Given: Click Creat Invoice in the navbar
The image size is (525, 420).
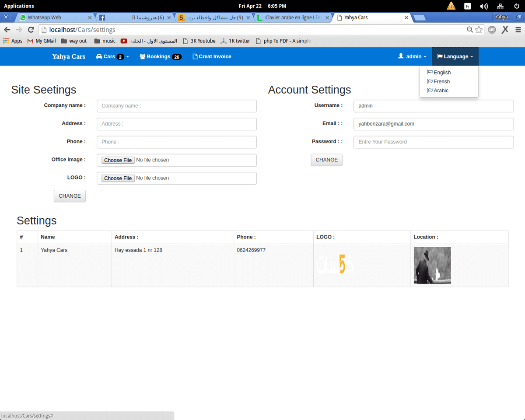Looking at the screenshot, I should 212,56.
